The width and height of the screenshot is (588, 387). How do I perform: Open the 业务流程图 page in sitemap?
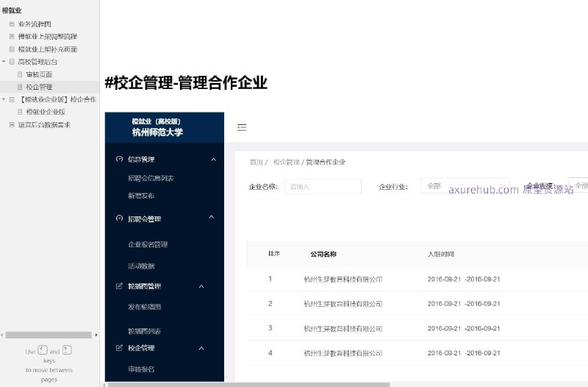35,24
